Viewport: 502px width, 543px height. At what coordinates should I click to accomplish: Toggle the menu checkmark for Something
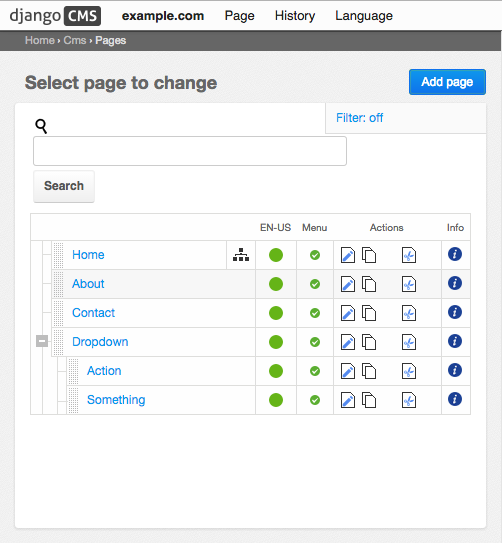click(x=315, y=400)
